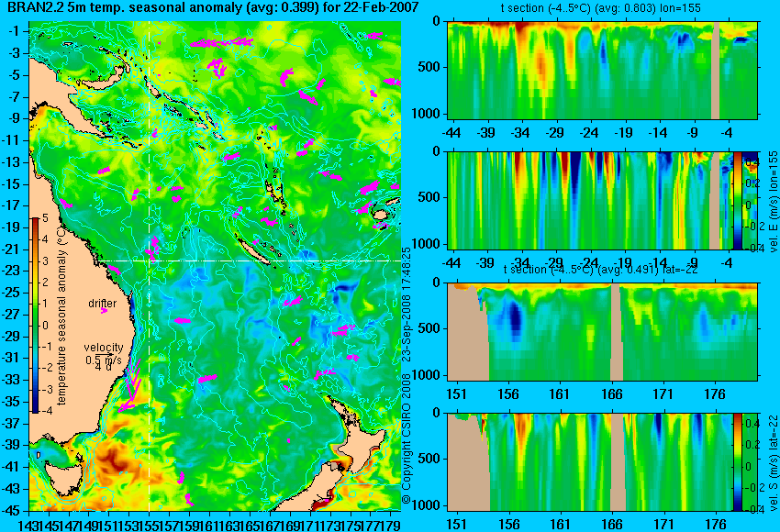Image resolution: width=780 pixels, height=532 pixels.
Task: Click the BRAN2.2 temperature anomaly title
Action: click(x=212, y=7)
